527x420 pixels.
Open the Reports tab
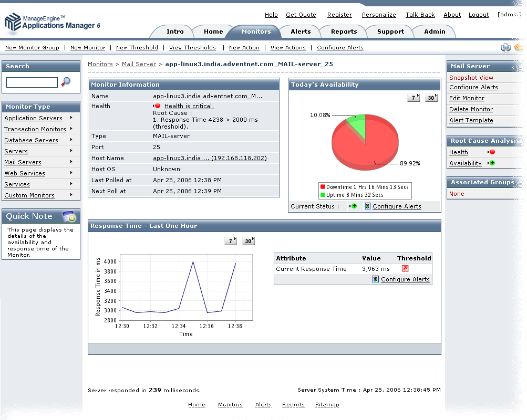(x=344, y=31)
